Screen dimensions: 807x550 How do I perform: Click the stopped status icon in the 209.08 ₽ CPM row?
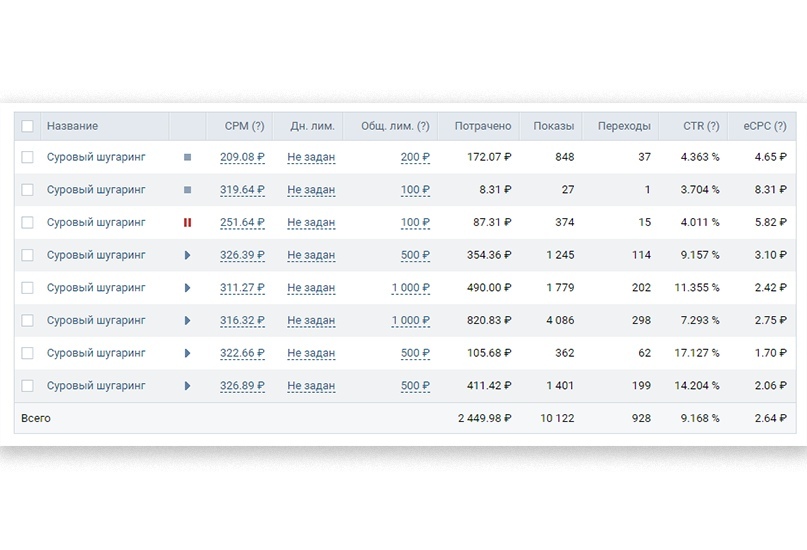click(x=187, y=157)
